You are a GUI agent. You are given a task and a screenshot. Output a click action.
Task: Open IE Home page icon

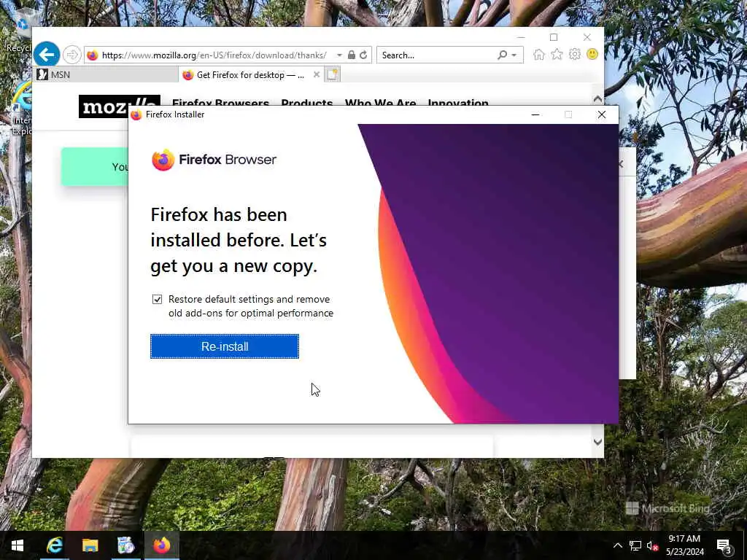pyautogui.click(x=539, y=55)
